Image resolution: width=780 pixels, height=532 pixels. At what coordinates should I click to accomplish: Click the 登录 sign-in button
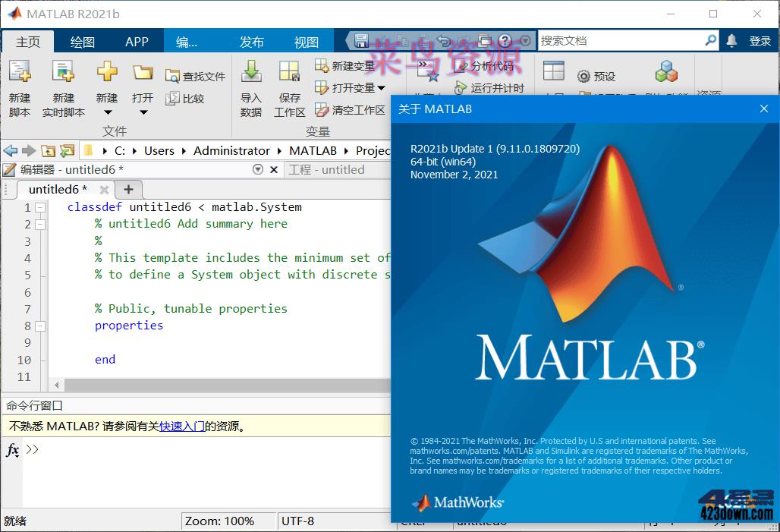click(x=762, y=40)
